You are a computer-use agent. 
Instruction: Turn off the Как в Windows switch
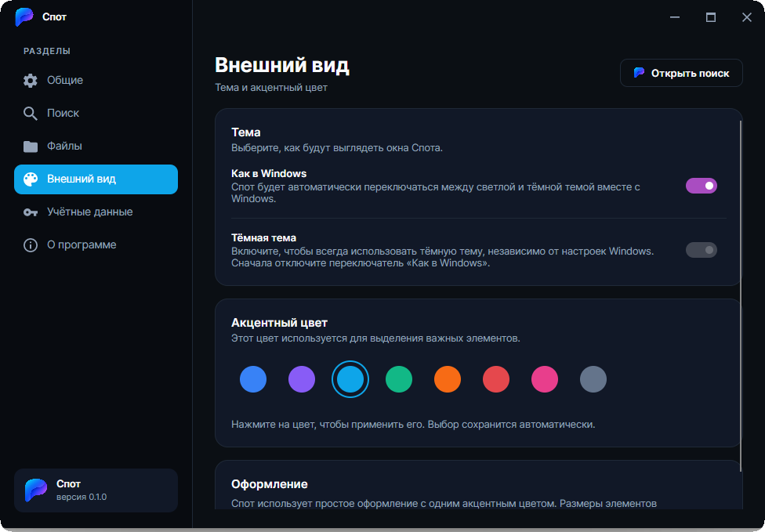[x=701, y=186]
